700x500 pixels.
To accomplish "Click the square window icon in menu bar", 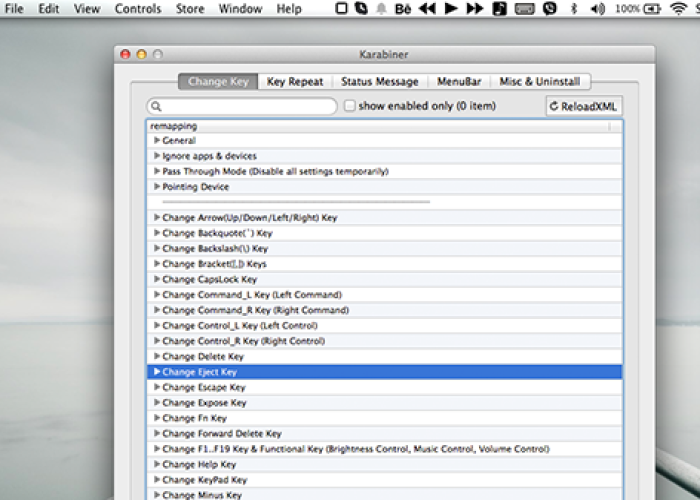I will pyautogui.click(x=341, y=8).
